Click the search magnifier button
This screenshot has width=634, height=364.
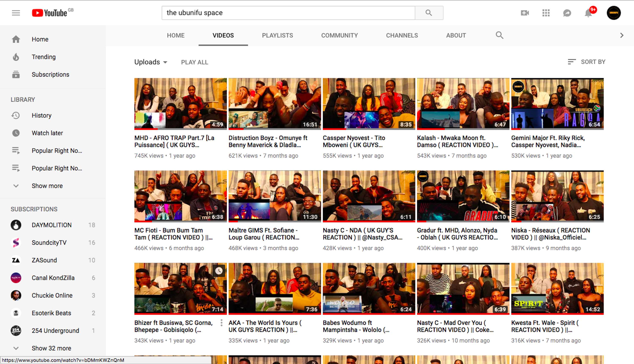pos(429,13)
